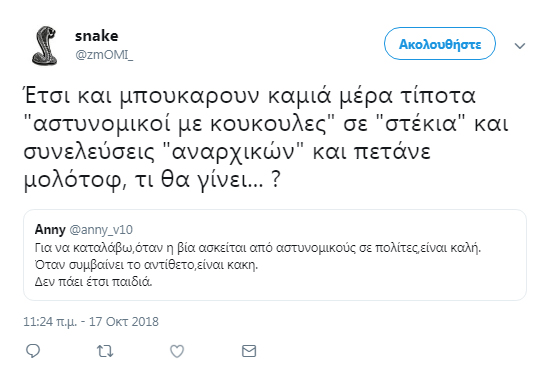This screenshot has width=546, height=378.
Task: Click the quoted word "αναρχικών" in the tweet
Action: pyautogui.click(x=233, y=152)
